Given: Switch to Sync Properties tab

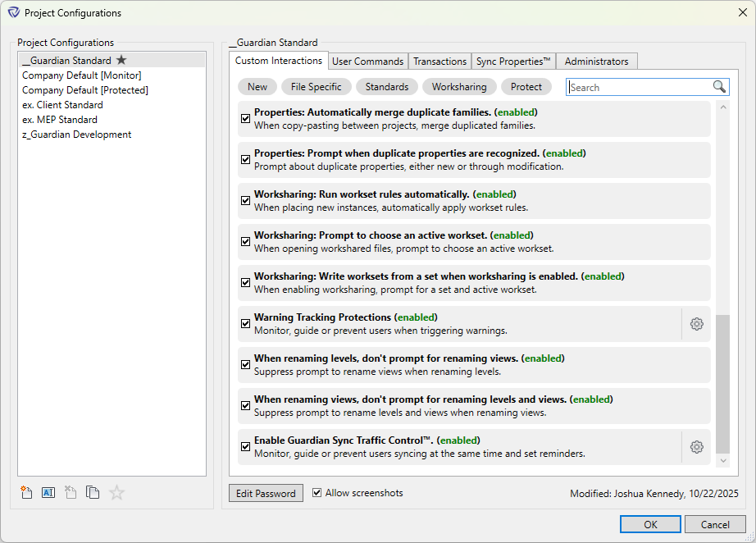Looking at the screenshot, I should 513,62.
